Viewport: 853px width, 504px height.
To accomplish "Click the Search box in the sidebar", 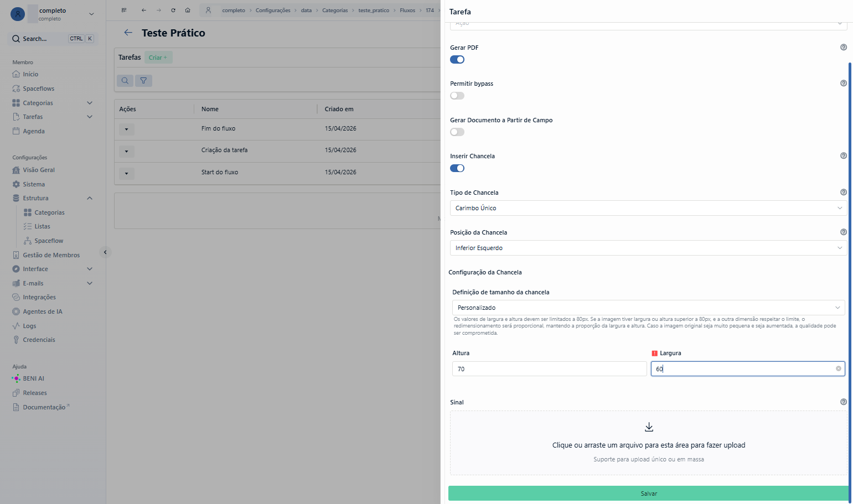I will (x=53, y=39).
